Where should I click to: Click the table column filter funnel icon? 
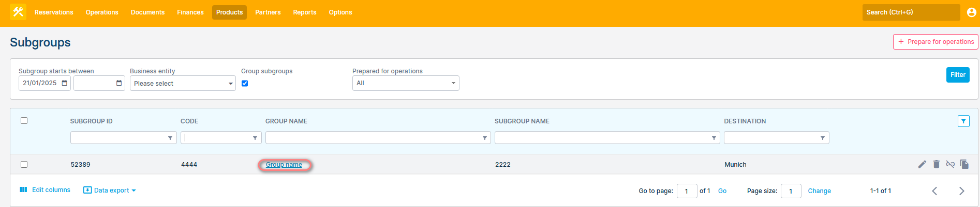(x=963, y=121)
